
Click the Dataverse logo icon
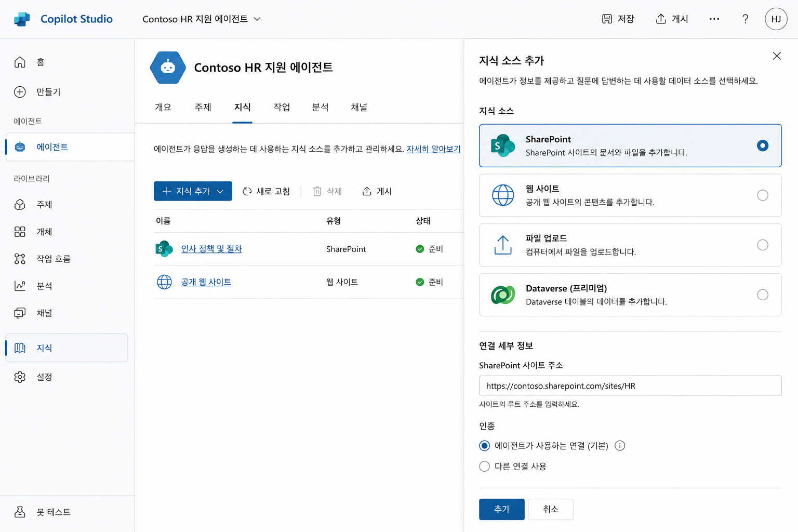[503, 295]
